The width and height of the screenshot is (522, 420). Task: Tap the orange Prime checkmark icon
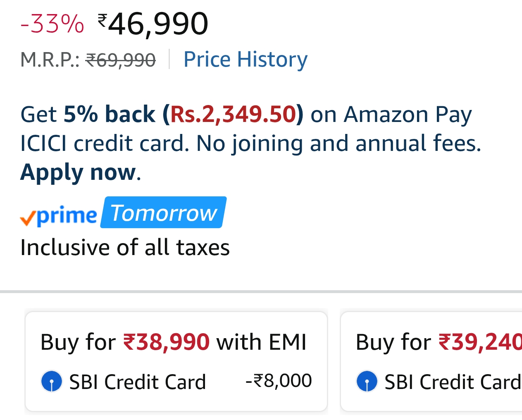[x=28, y=218]
